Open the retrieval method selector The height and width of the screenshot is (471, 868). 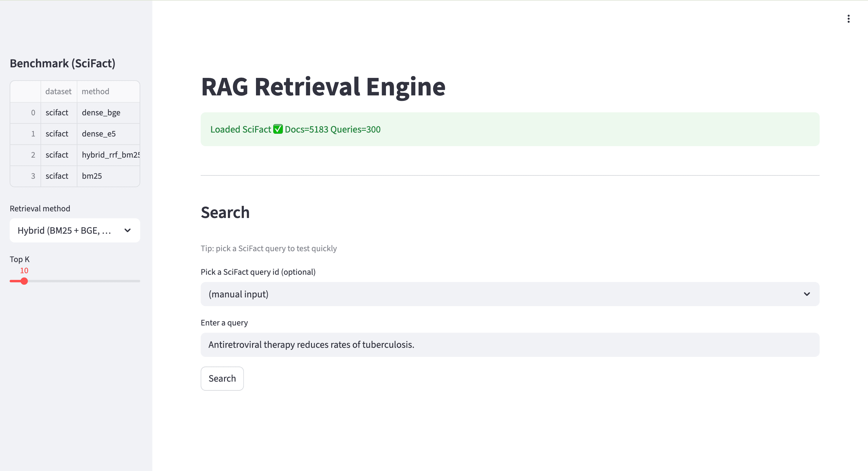(75, 230)
